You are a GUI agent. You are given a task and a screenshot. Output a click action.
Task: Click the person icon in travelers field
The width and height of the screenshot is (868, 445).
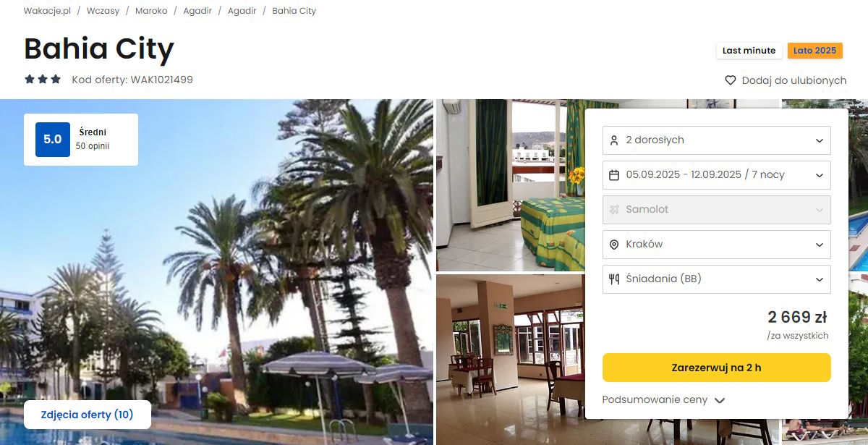614,140
